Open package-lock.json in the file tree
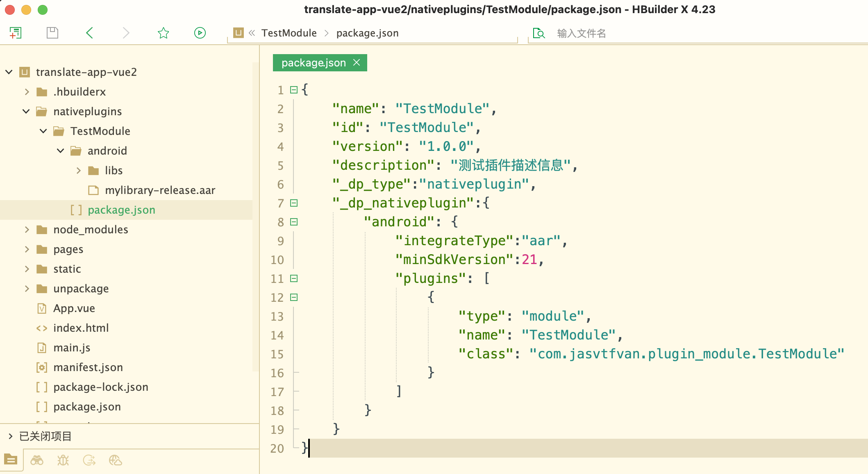The image size is (868, 474). pos(101,387)
